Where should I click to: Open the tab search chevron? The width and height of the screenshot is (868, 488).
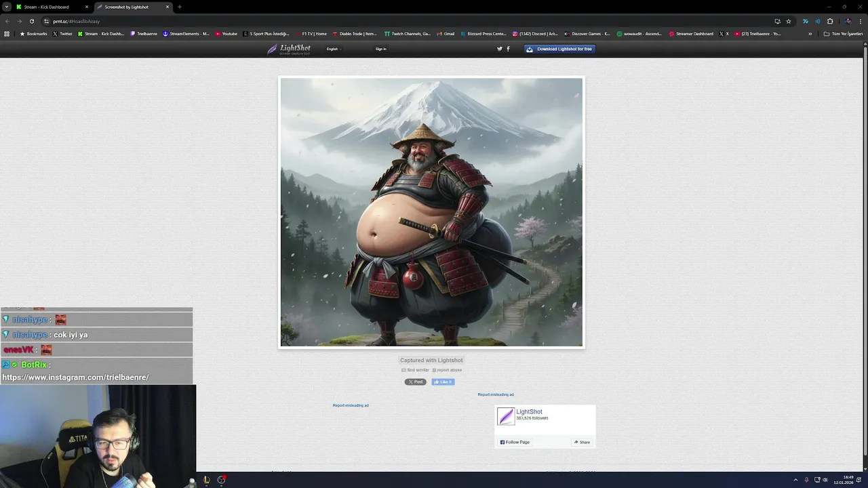[x=7, y=7]
